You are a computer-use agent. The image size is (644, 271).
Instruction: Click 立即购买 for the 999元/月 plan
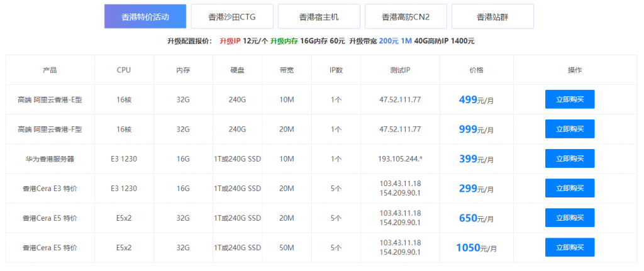[x=570, y=129]
